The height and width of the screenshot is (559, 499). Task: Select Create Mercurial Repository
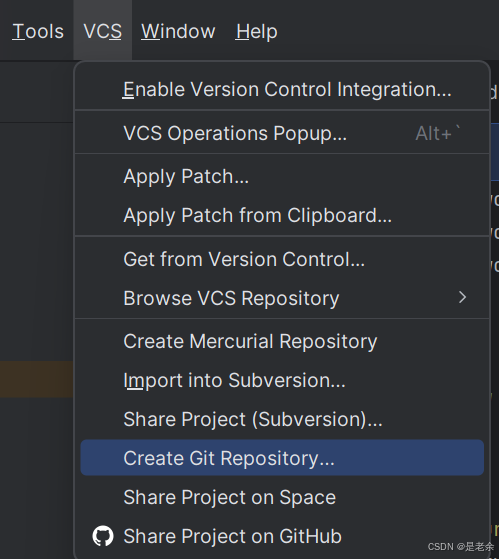282,341
